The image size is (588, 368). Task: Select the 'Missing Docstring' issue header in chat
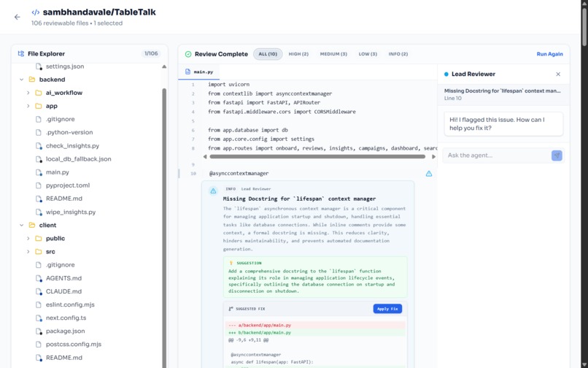(503, 94)
